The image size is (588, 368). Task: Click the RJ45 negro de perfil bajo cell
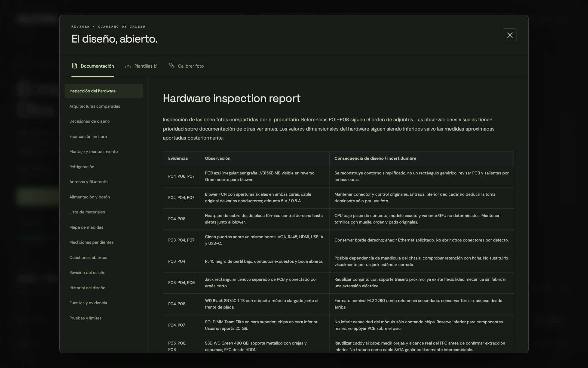point(264,261)
